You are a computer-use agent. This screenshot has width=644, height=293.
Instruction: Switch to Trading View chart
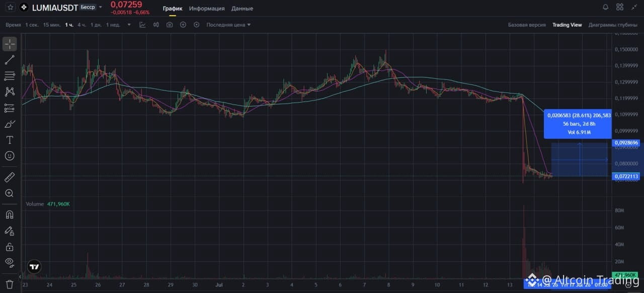pos(567,25)
